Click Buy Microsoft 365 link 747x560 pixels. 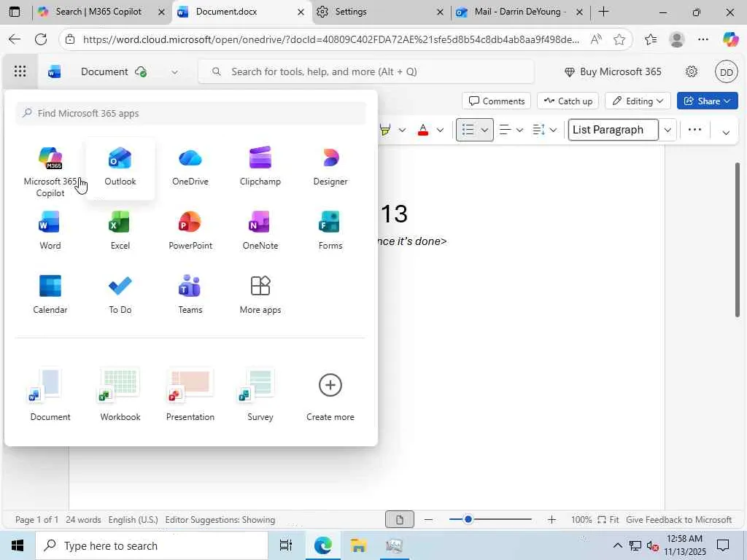613,72
